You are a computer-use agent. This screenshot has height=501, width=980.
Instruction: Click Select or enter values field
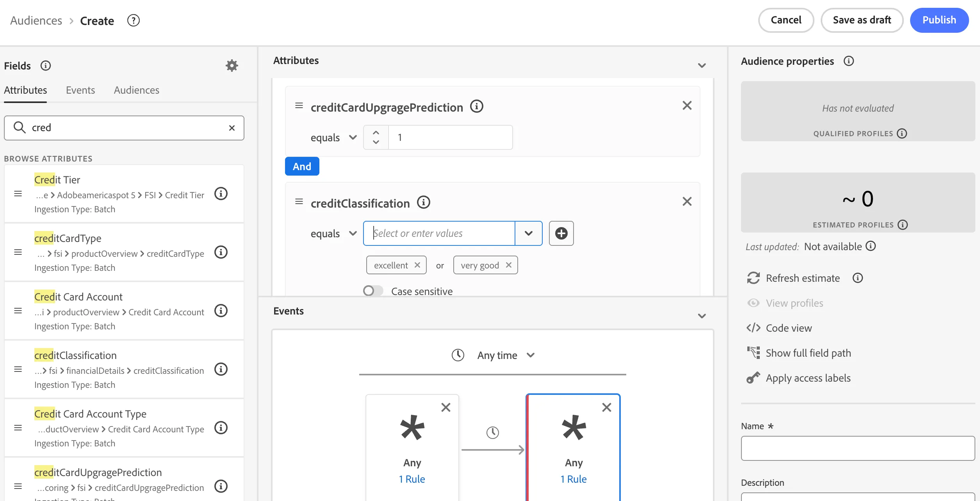(x=439, y=233)
